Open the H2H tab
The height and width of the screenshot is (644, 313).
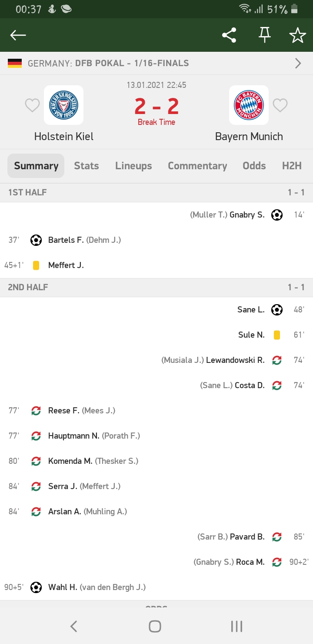(x=292, y=166)
